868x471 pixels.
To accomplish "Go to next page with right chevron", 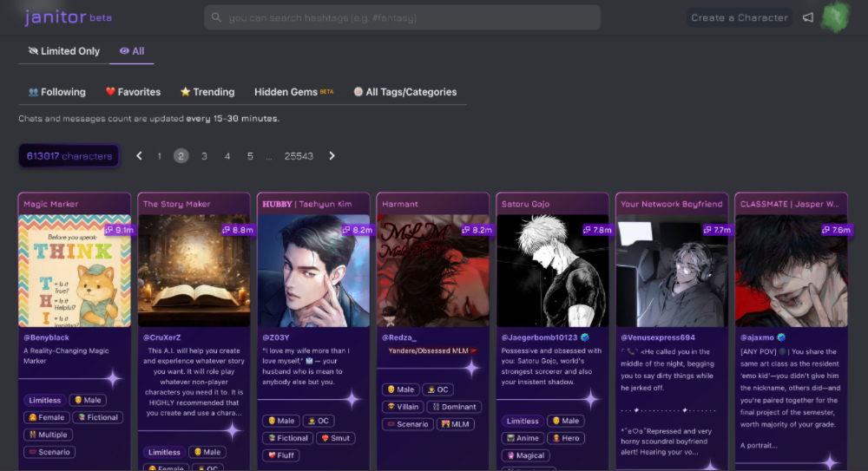I will tap(332, 156).
